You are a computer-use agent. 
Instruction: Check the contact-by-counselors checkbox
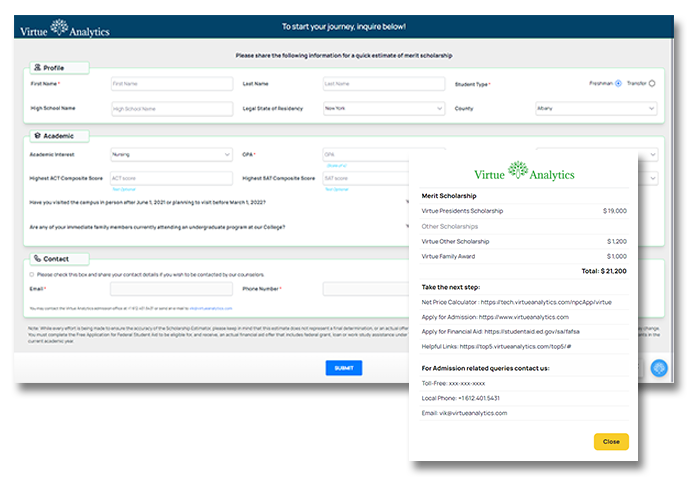[x=32, y=274]
